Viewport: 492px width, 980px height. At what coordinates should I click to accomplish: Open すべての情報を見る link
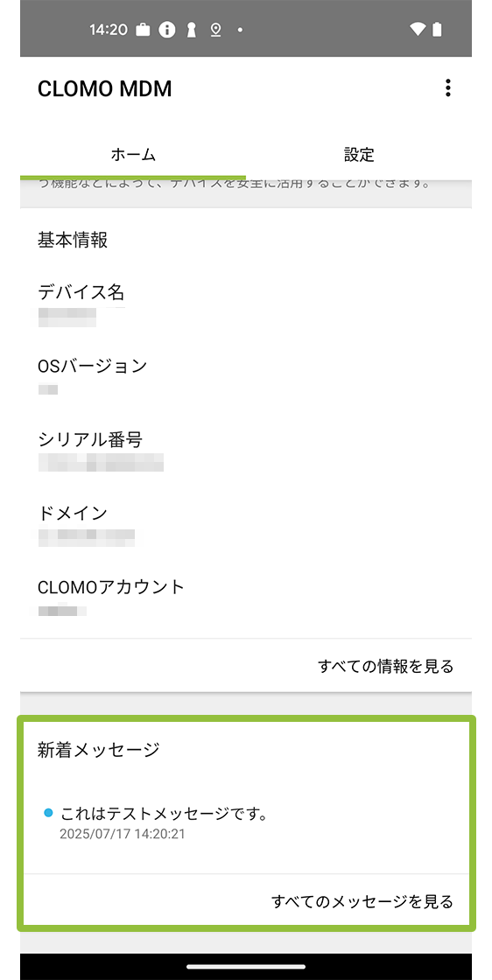coord(386,666)
